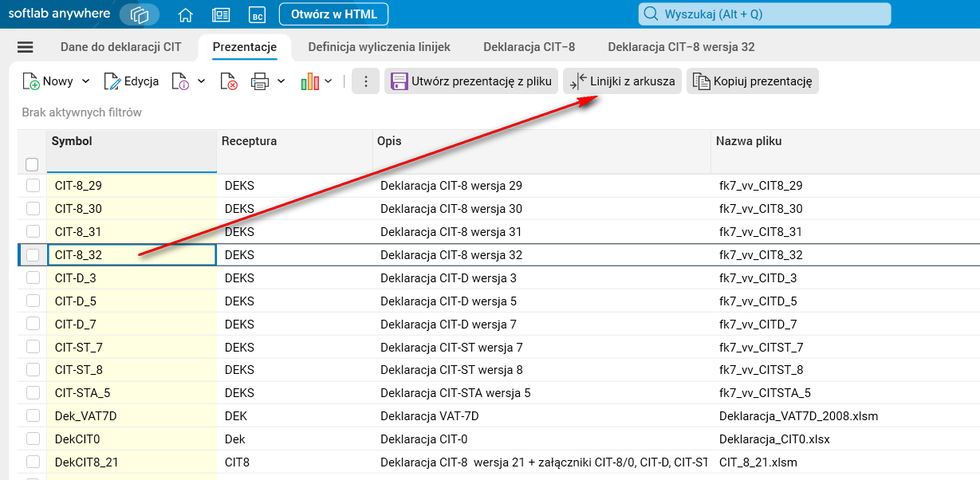The image size is (980, 480).
Task: Click the DekCIT0 symbol cell
Action: pos(132,439)
